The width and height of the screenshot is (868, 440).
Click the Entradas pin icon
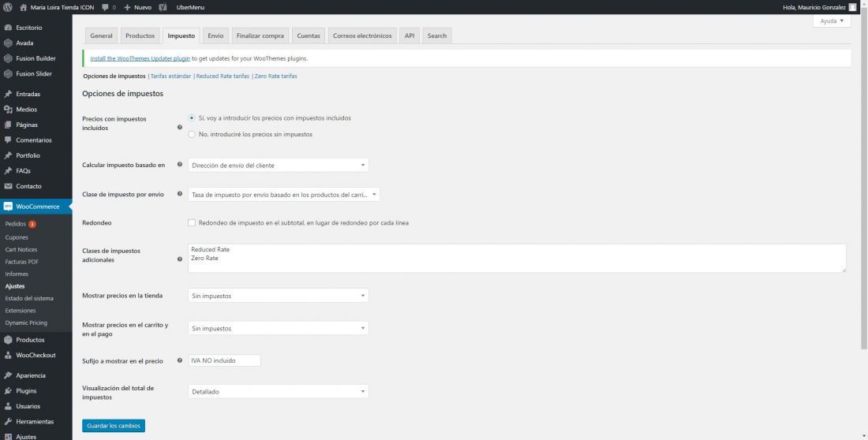point(8,94)
